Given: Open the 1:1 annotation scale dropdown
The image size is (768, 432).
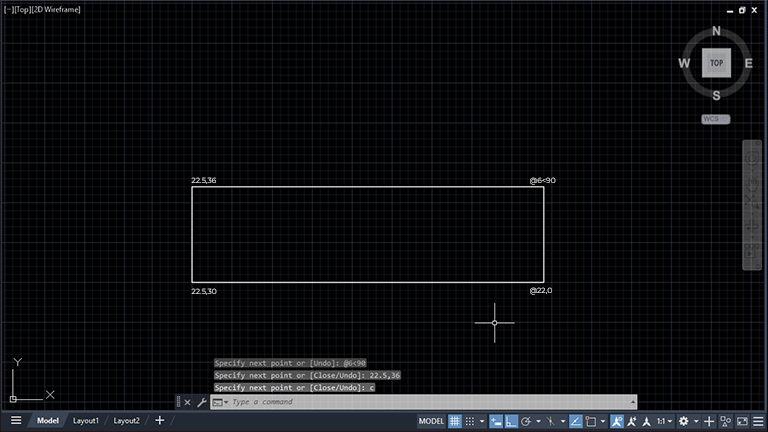Looking at the screenshot, I should (665, 421).
